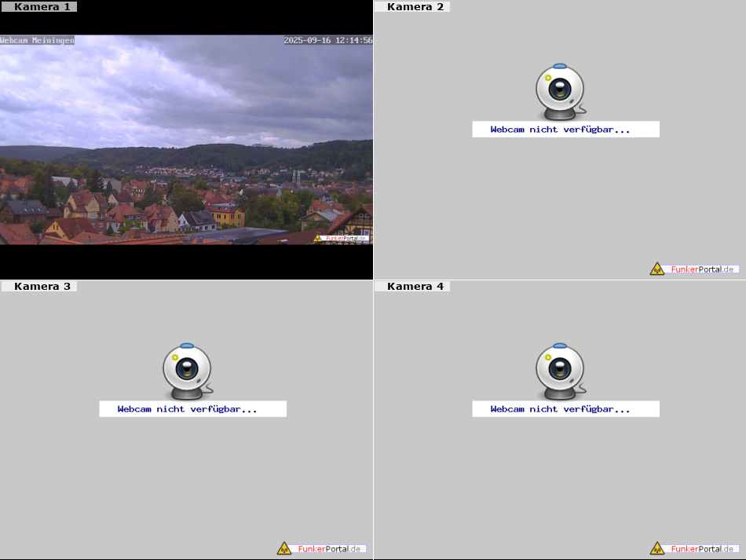The image size is (746, 560).
Task: Click the webcam icon in Kamera 3
Action: coord(188,372)
